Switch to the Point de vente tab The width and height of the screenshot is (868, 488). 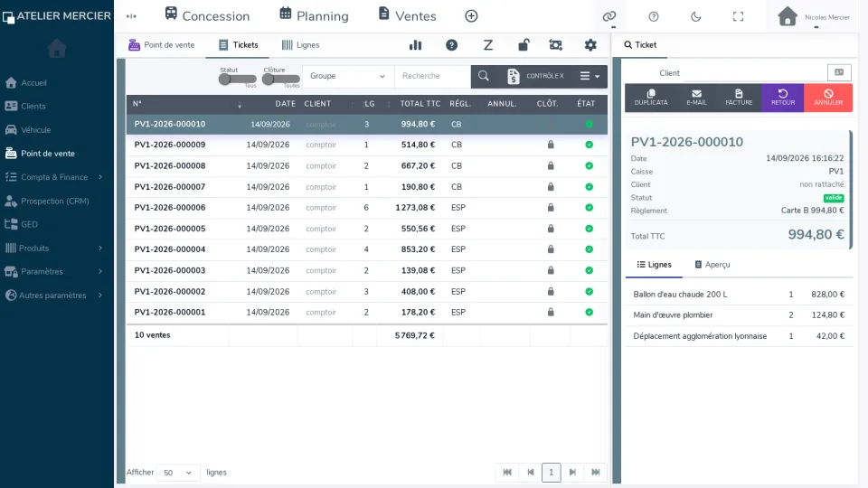pos(162,45)
